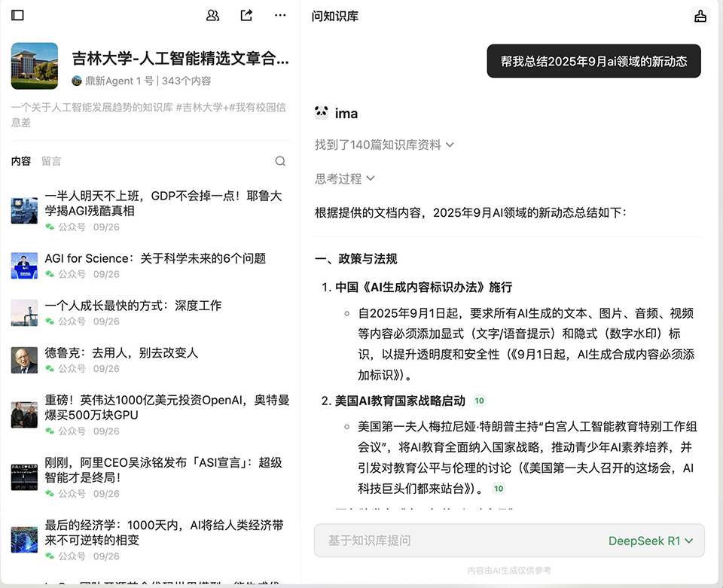Click the share knowledge base icon

click(x=246, y=15)
